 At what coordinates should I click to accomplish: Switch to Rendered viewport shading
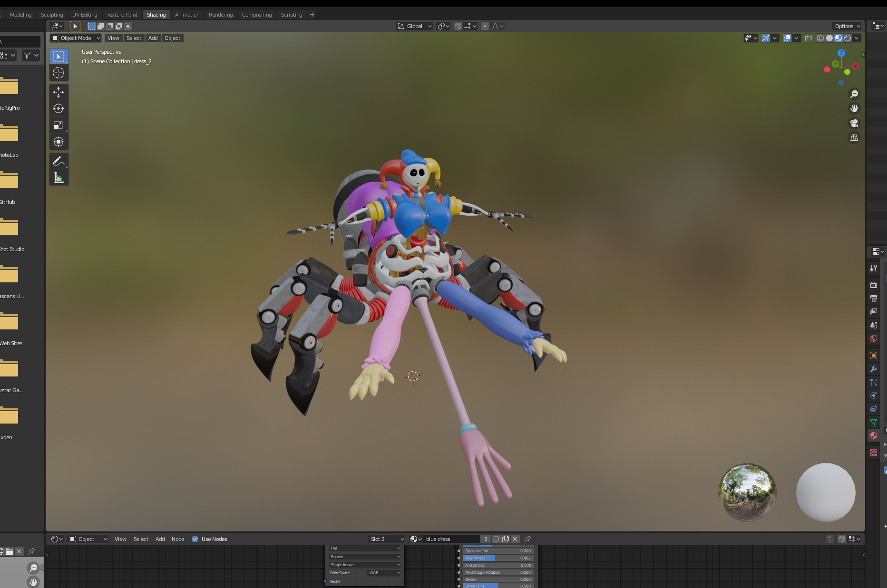(848, 38)
